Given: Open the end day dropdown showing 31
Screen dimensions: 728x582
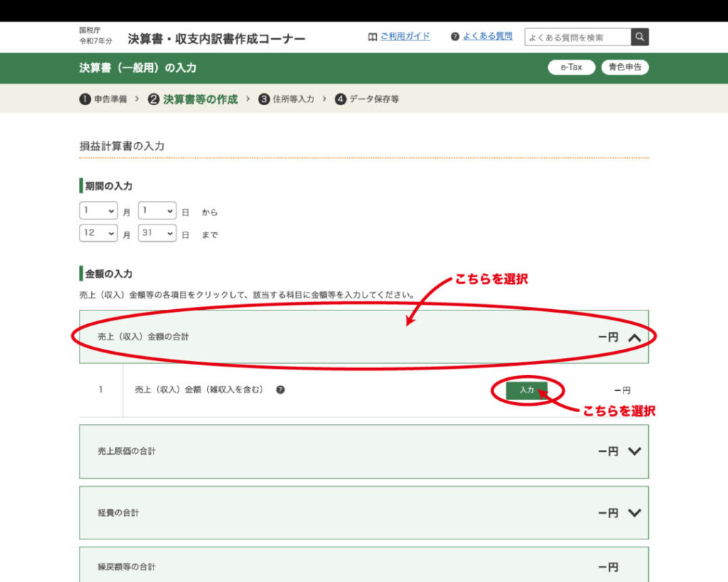Looking at the screenshot, I should click(156, 233).
